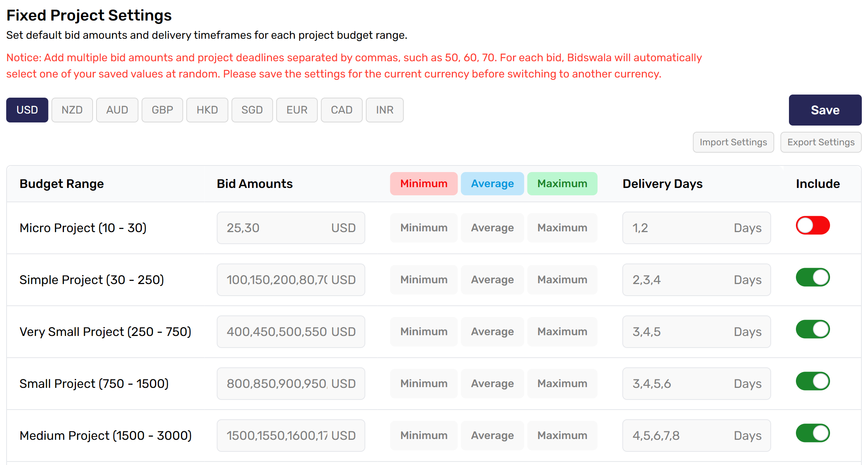Open the INR currency tab
The width and height of the screenshot is (868, 465).
click(385, 110)
